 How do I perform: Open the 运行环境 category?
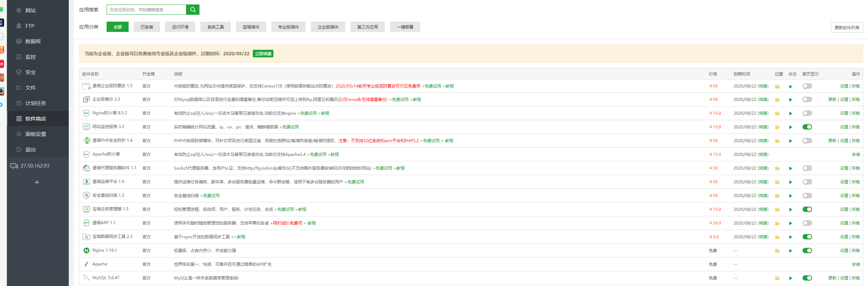pos(180,27)
